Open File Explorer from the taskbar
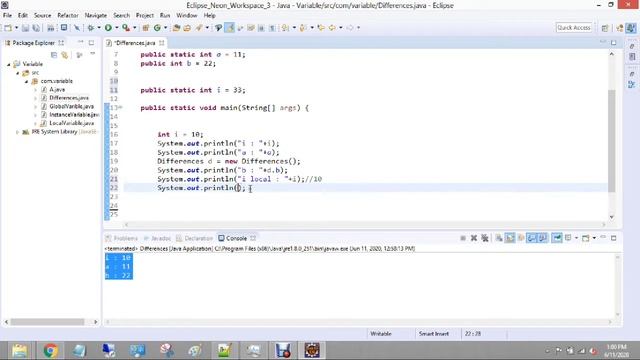This screenshot has width=640, height=360. coord(19,351)
